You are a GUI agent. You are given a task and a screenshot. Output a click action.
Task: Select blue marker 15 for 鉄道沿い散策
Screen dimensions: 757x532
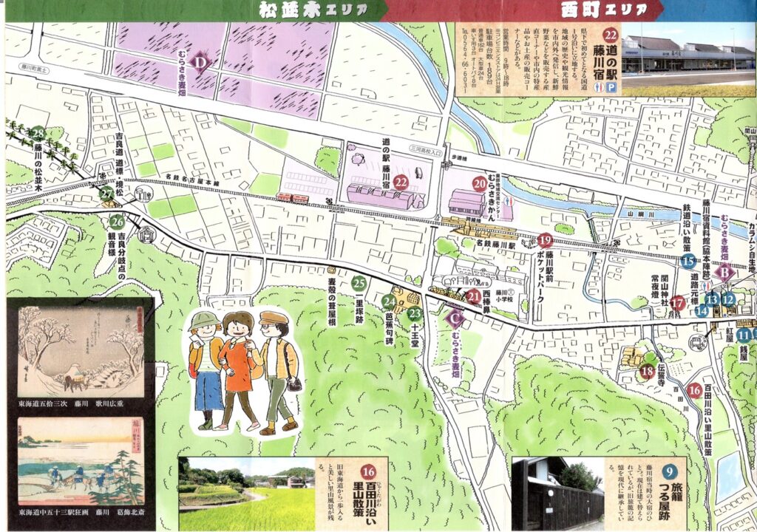pyautogui.click(x=688, y=260)
